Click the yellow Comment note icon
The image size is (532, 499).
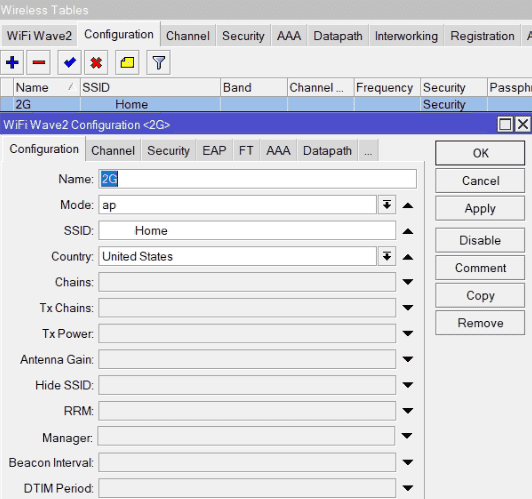(x=127, y=62)
